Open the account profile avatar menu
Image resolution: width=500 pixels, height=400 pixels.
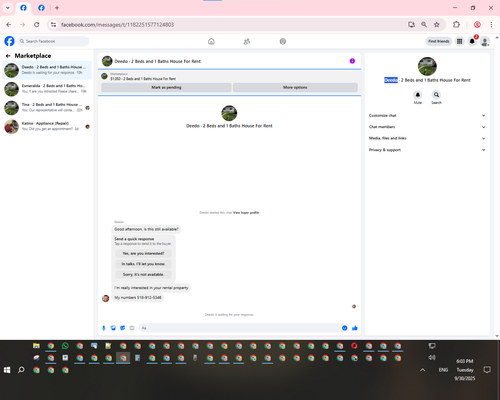(x=485, y=41)
